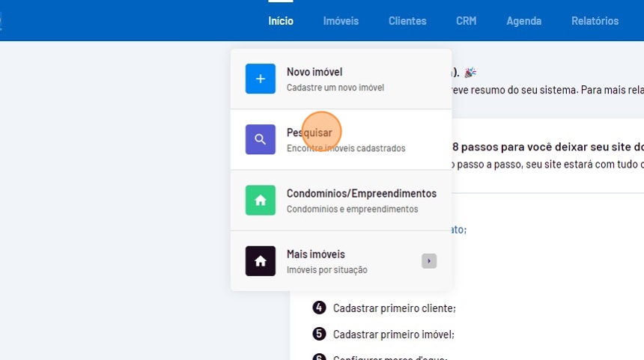Click the step 4 number bullet
Viewport: 644px width, 360px height.
(x=319, y=308)
